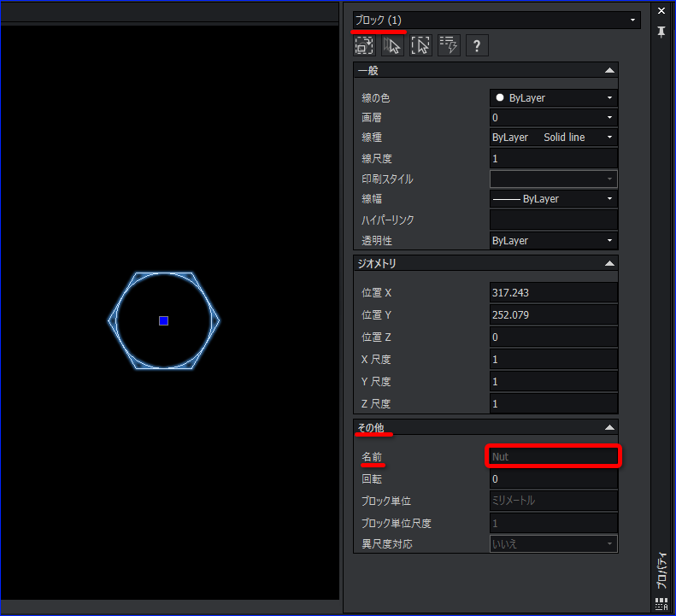Click the Quick Select icon
Viewport: 676px width, 616px height.
(x=420, y=45)
